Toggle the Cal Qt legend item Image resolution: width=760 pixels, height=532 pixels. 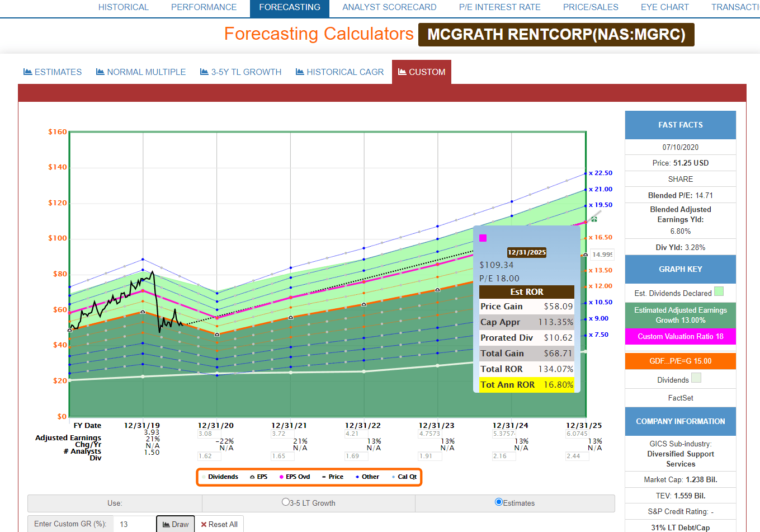404,477
